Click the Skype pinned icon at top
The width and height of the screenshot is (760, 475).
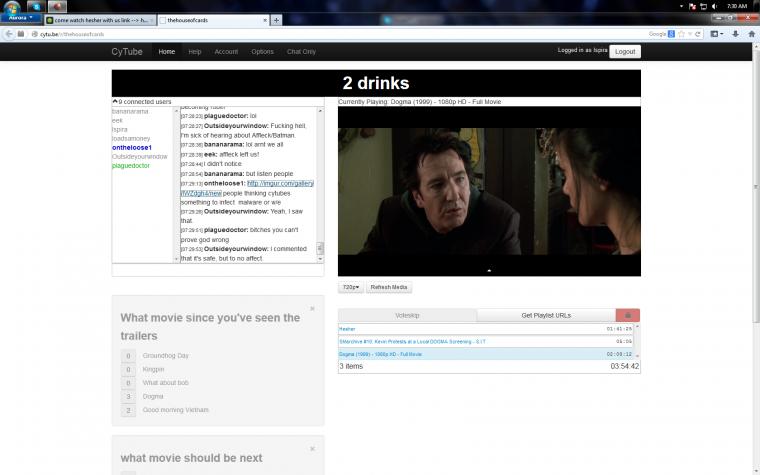36,6
